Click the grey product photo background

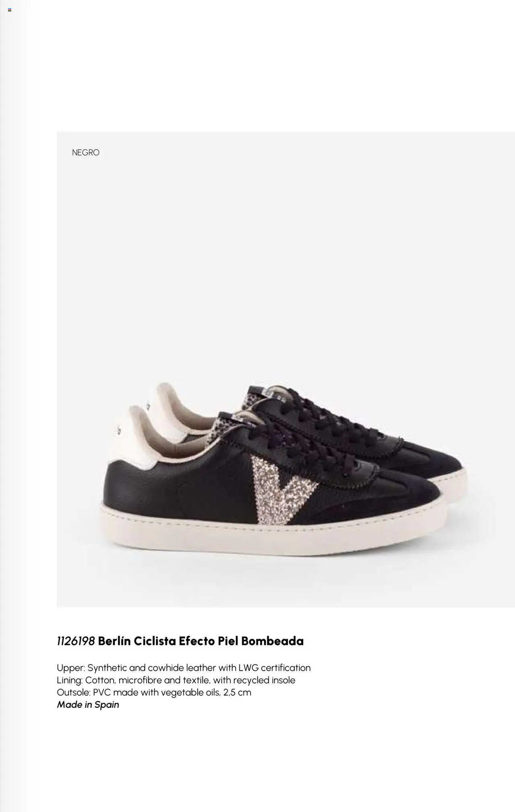tap(282, 262)
